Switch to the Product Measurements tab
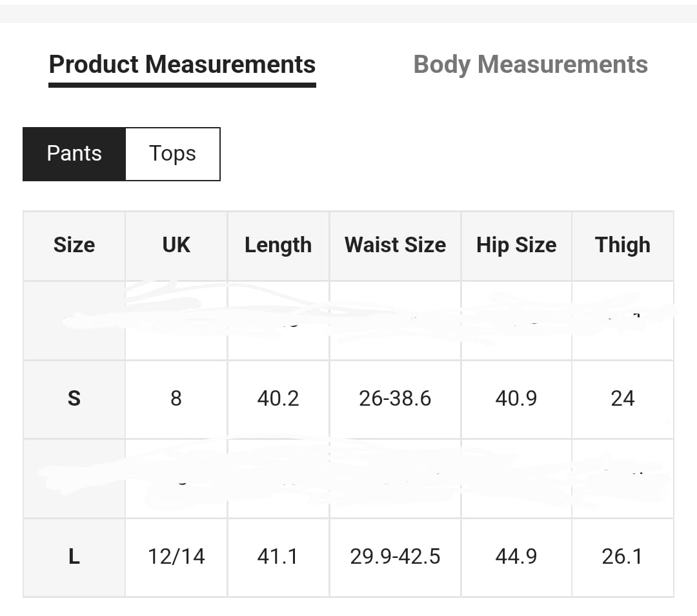This screenshot has width=697, height=616. pos(182,65)
